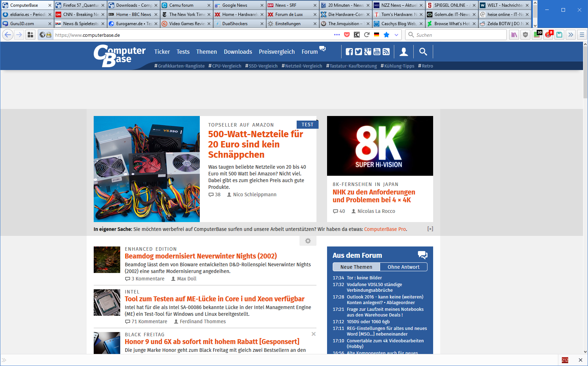Go back using the browser back arrow

(8, 35)
